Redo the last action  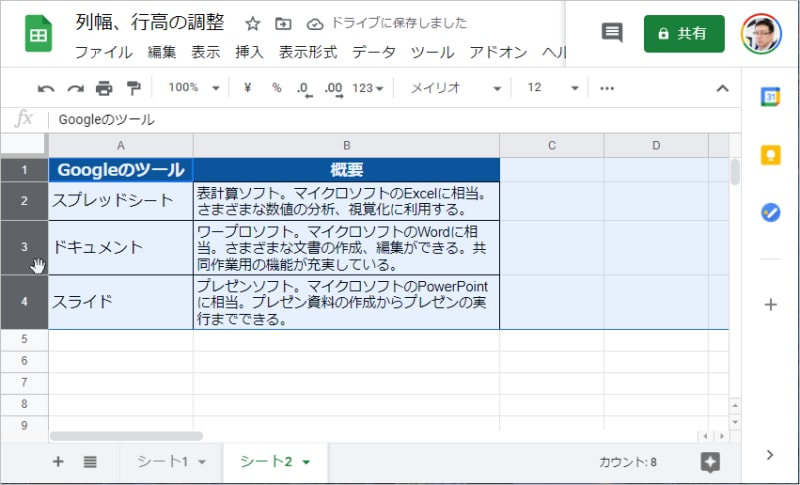pos(76,89)
